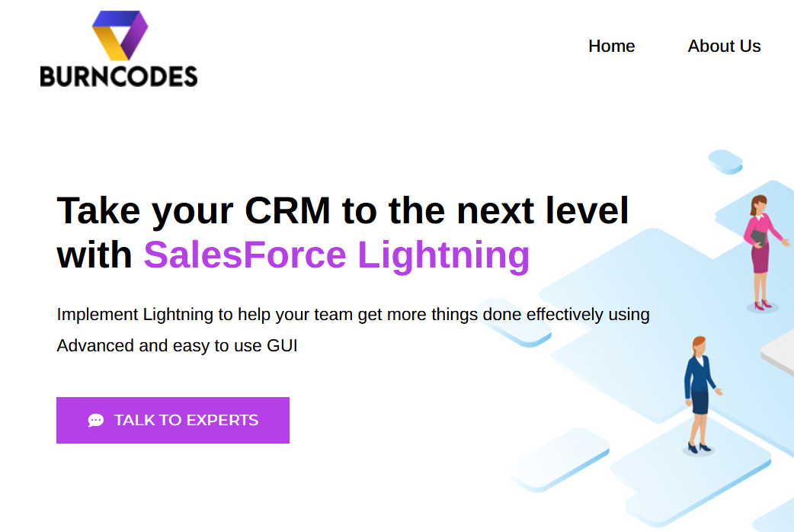This screenshot has width=794, height=532.
Task: Click the chat bubble icon in the button
Action: pyautogui.click(x=96, y=420)
